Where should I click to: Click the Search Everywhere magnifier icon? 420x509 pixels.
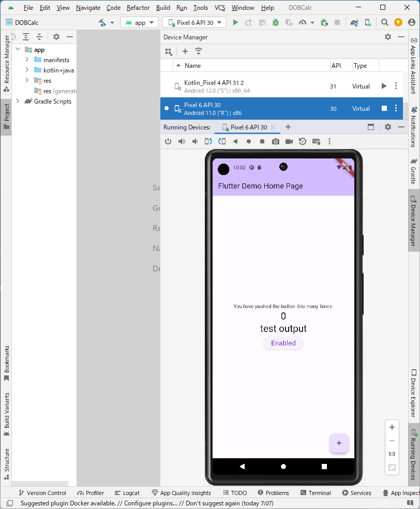point(385,22)
